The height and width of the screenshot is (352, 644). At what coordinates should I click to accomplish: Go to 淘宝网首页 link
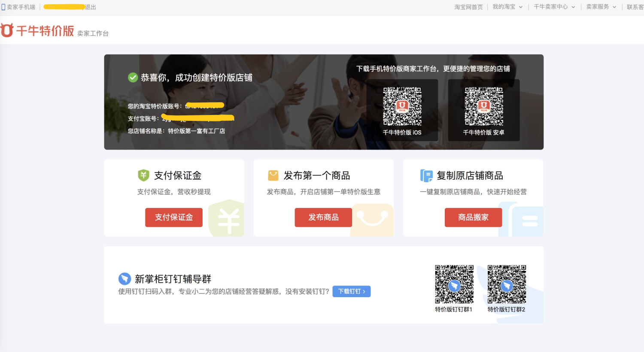click(468, 7)
